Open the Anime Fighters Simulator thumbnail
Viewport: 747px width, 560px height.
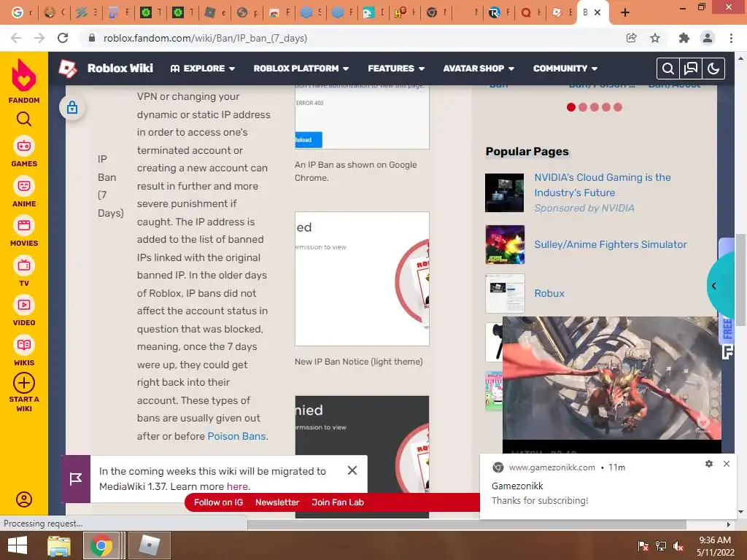click(505, 245)
